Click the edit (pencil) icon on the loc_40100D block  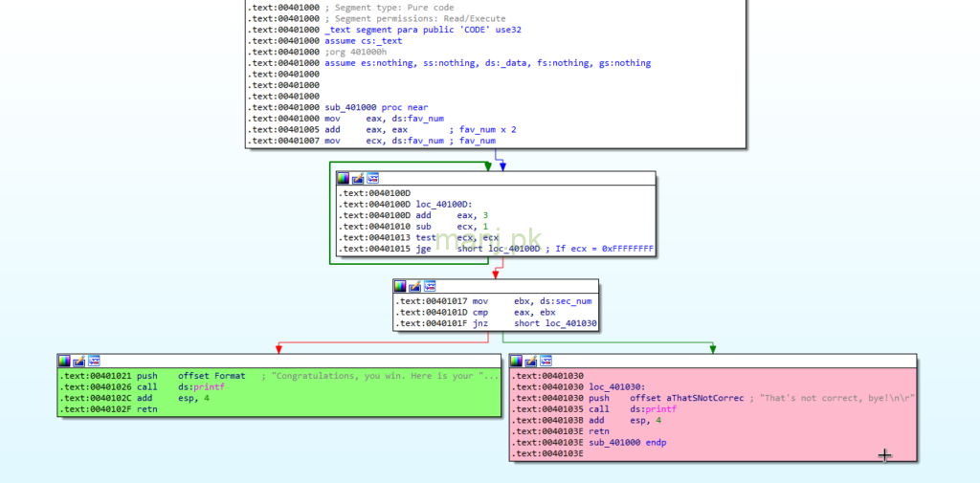click(358, 178)
